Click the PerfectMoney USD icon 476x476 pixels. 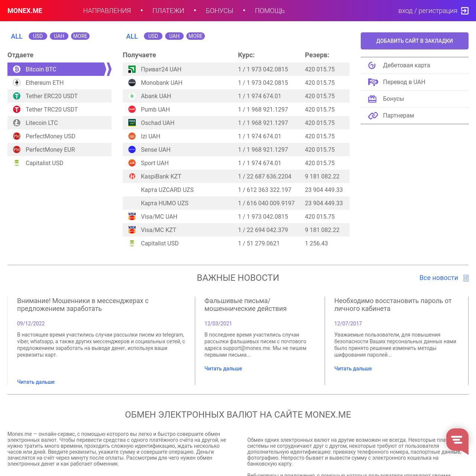click(17, 136)
